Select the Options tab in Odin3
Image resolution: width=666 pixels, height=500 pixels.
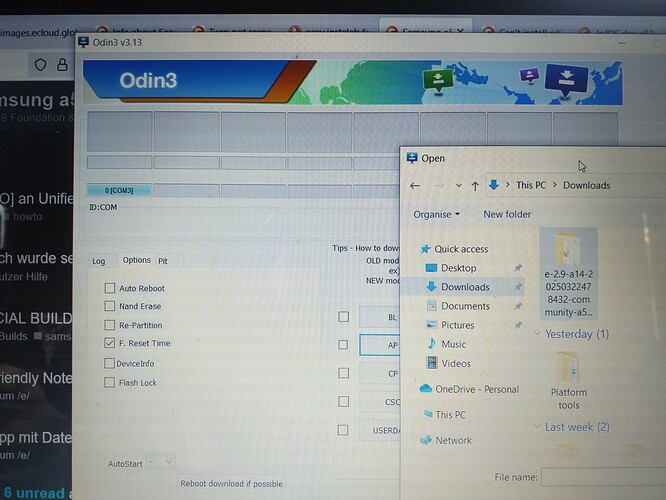[136, 260]
